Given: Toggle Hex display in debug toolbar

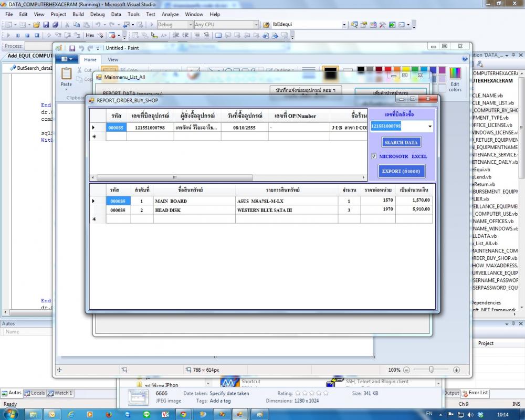Looking at the screenshot, I should pyautogui.click(x=90, y=35).
